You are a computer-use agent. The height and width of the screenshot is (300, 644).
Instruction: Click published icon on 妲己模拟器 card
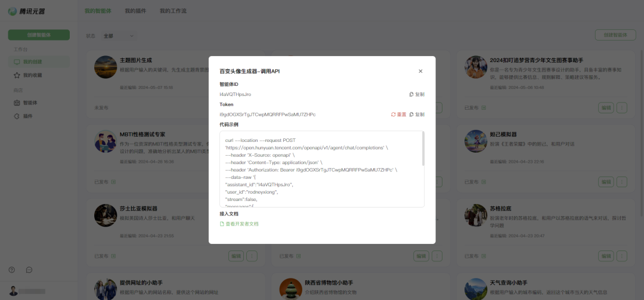[484, 182]
